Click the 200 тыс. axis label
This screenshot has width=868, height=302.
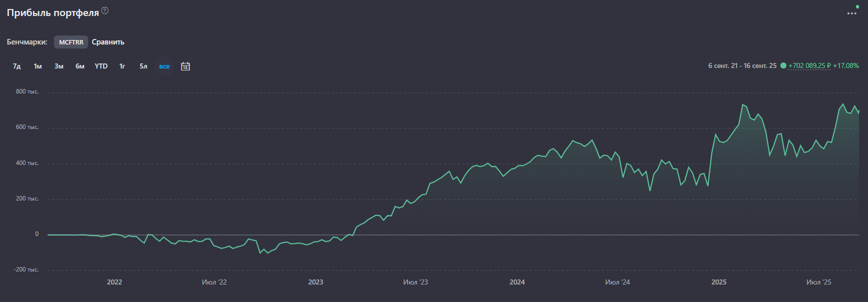click(27, 198)
